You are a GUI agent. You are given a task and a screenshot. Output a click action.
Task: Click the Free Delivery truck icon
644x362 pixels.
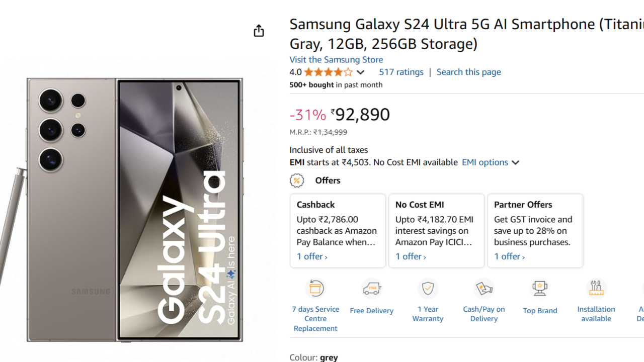coord(372,289)
